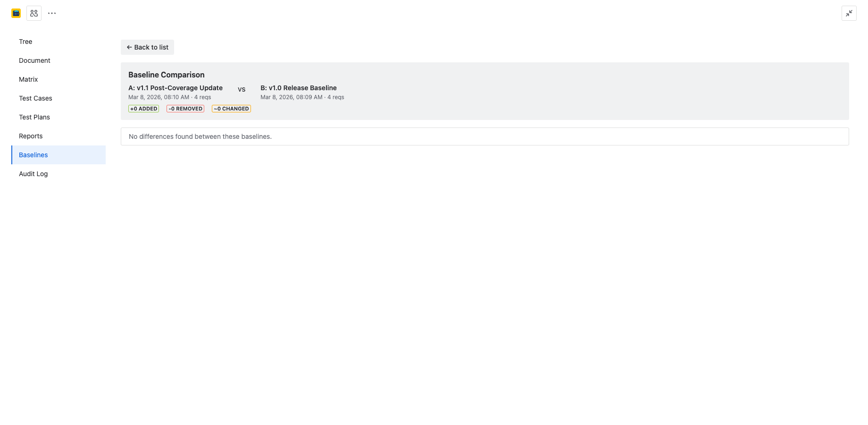Click the Back to list button

147,47
